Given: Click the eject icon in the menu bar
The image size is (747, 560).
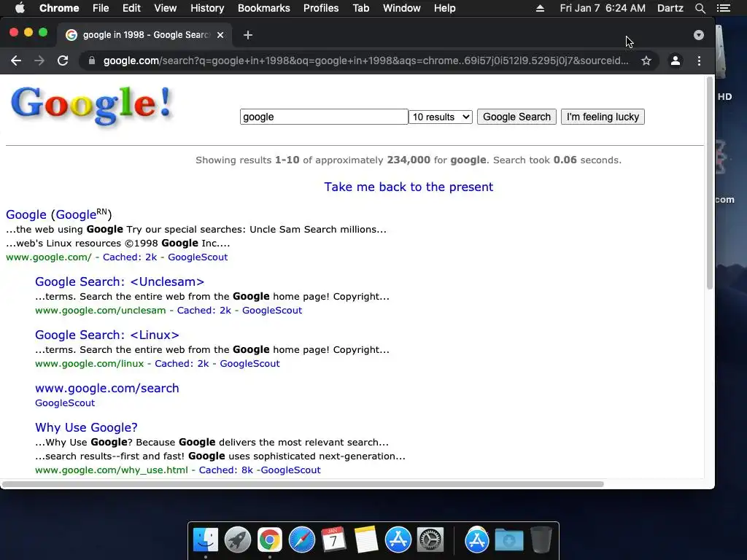Looking at the screenshot, I should (540, 8).
